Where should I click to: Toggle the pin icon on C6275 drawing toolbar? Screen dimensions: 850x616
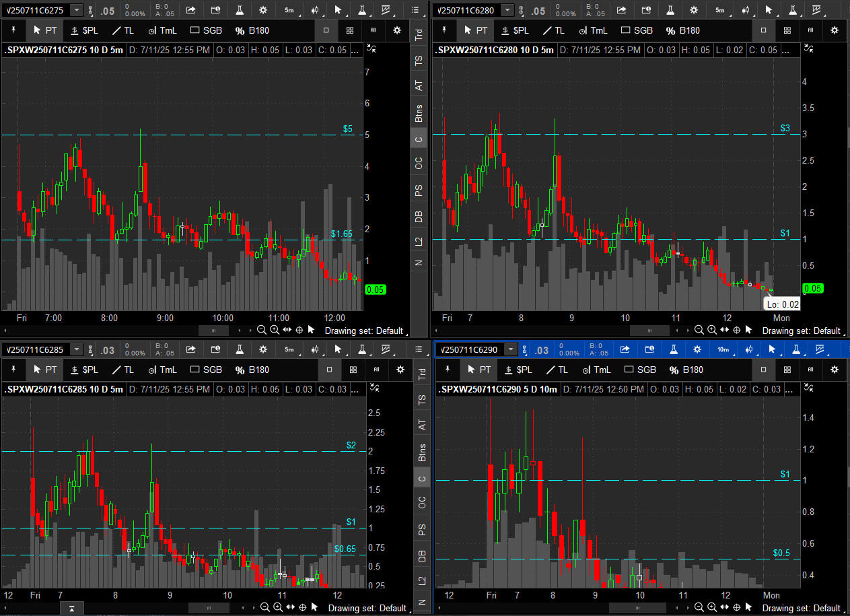coord(13,30)
